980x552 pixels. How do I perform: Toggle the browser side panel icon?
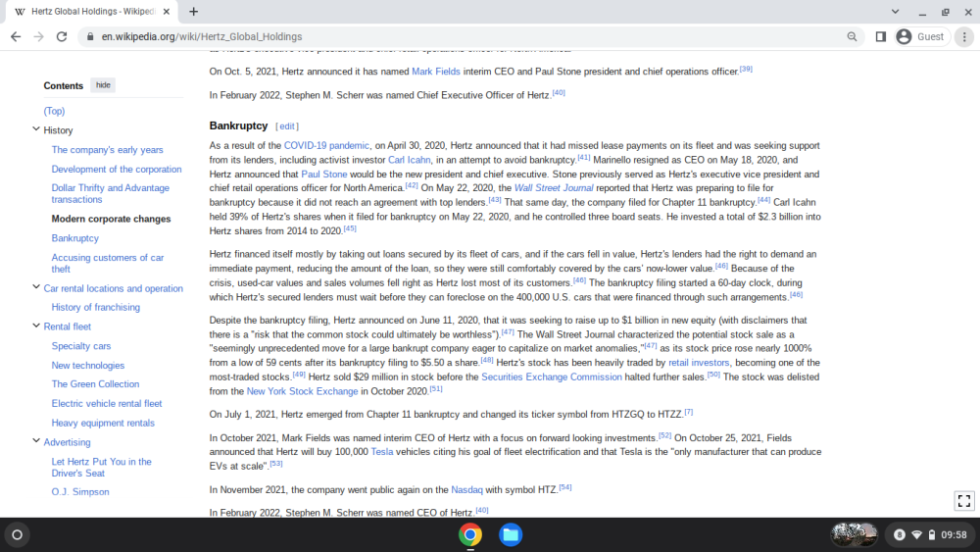click(x=881, y=37)
